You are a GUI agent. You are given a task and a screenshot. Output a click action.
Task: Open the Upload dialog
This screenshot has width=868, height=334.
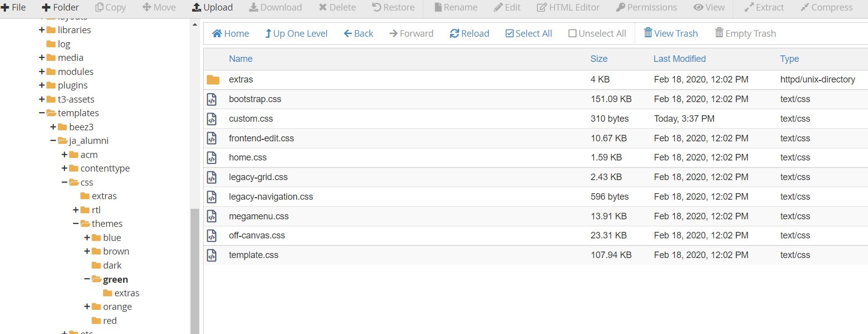(x=212, y=8)
